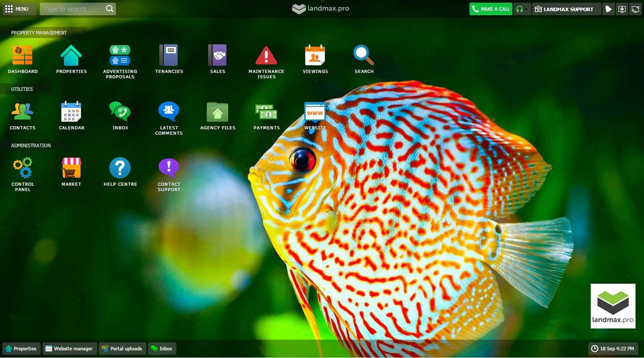This screenshot has height=358, width=644.
Task: Open the Control Panel gears icon
Action: pos(22,169)
